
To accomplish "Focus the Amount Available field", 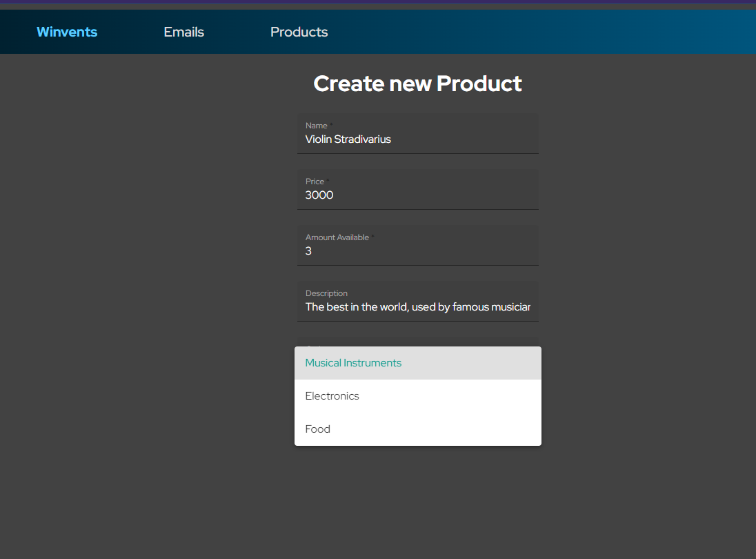I will [x=417, y=246].
